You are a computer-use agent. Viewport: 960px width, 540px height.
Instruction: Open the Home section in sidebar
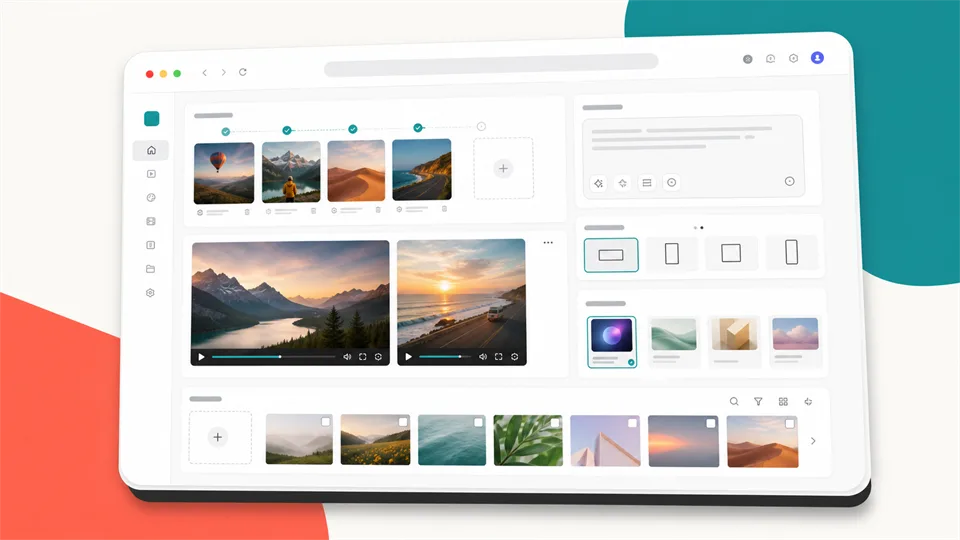151,150
